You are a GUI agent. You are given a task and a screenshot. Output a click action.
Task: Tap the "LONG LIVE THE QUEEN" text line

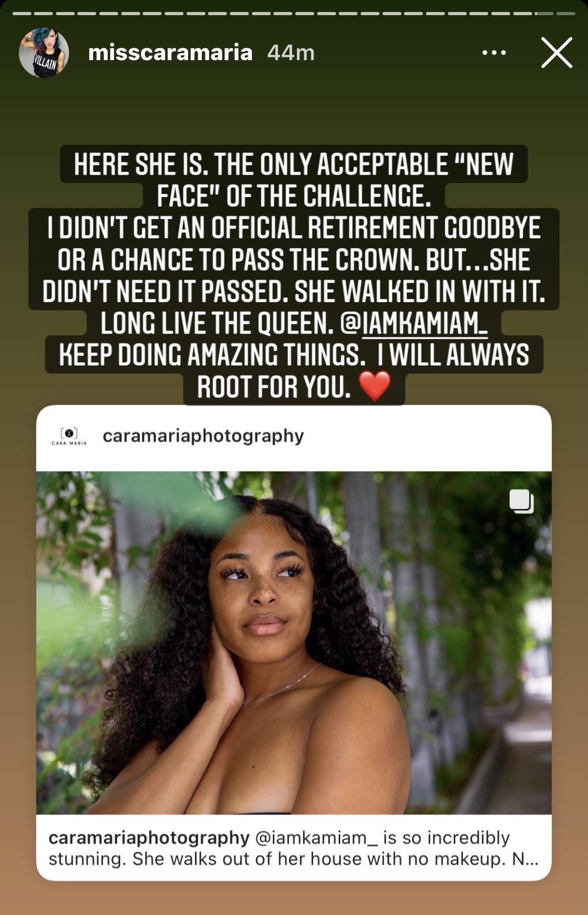(217, 323)
